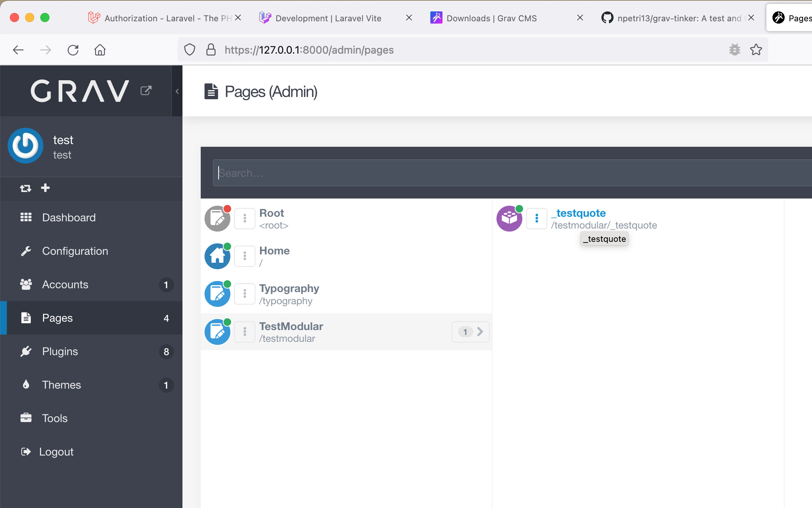812x508 pixels.
Task: Switch to Downloads | Grav CMS tab
Action: 492,18
